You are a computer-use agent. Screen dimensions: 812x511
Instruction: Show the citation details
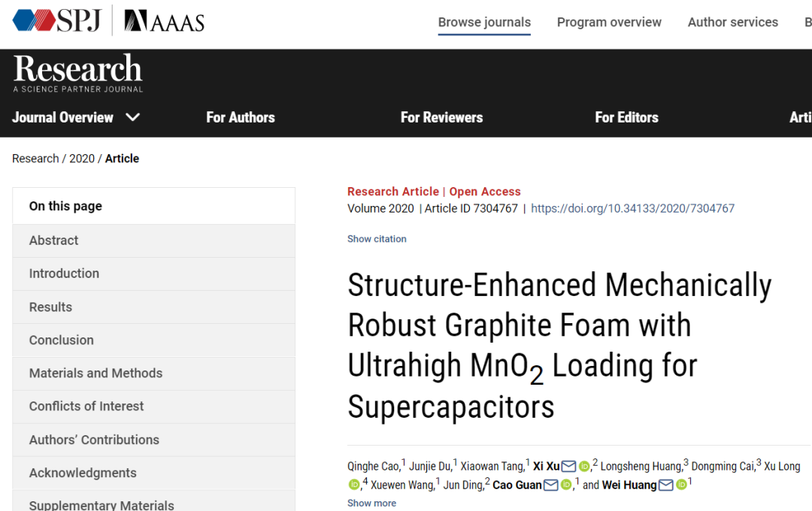tap(377, 238)
